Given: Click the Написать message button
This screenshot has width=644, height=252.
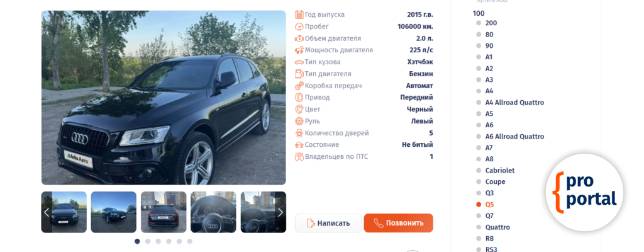Looking at the screenshot, I should (x=328, y=223).
